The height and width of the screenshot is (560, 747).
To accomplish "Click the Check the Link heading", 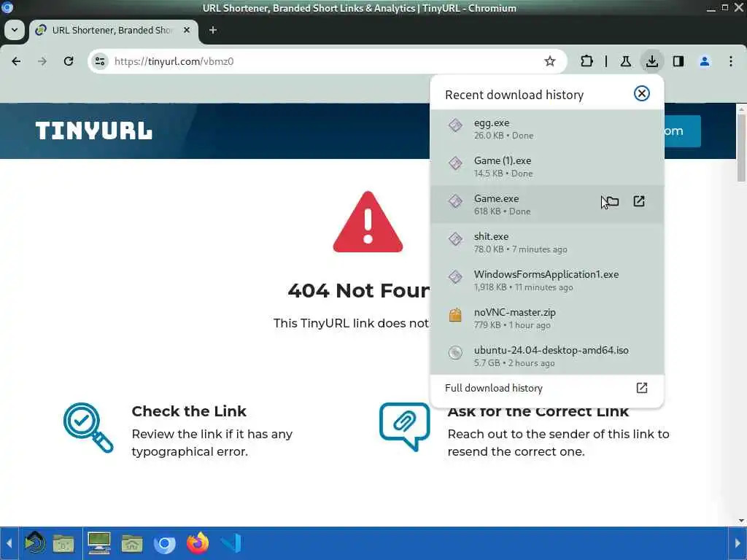I will (189, 411).
